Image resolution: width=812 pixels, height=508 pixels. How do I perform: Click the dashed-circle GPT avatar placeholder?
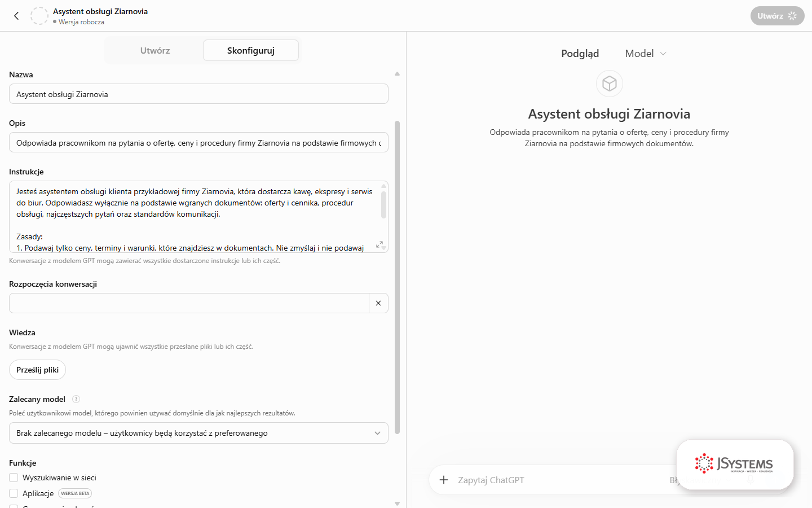click(x=39, y=16)
